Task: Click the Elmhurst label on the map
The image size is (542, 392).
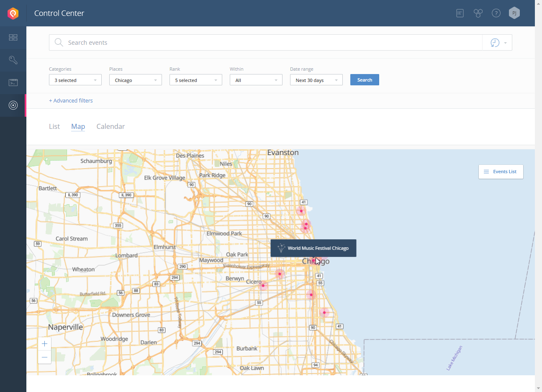Action: (x=164, y=247)
